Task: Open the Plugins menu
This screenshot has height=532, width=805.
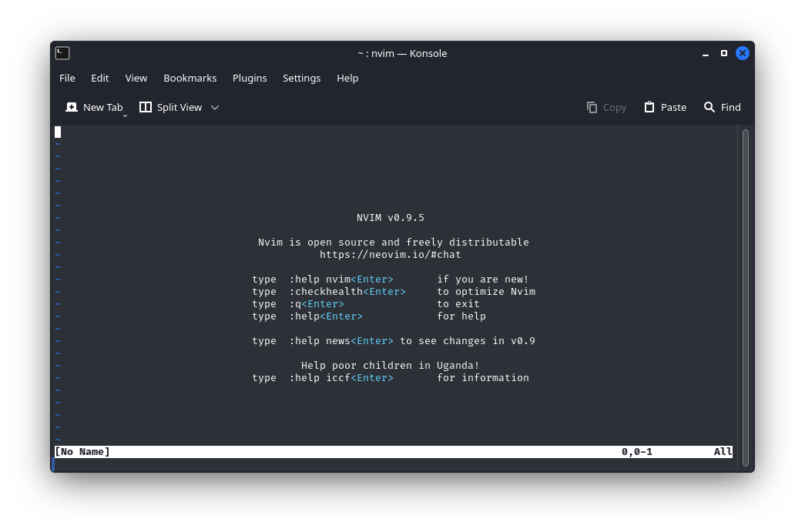Action: tap(250, 78)
